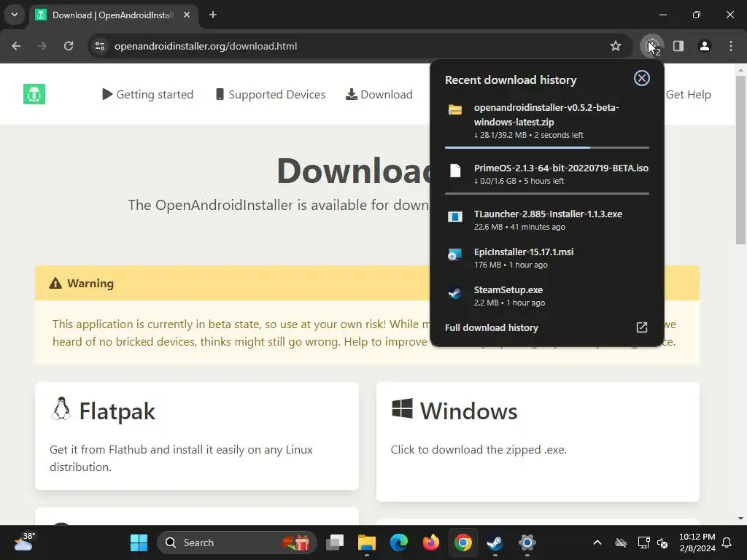Open Task View on the taskbar
The image size is (747, 560).
pos(335,542)
